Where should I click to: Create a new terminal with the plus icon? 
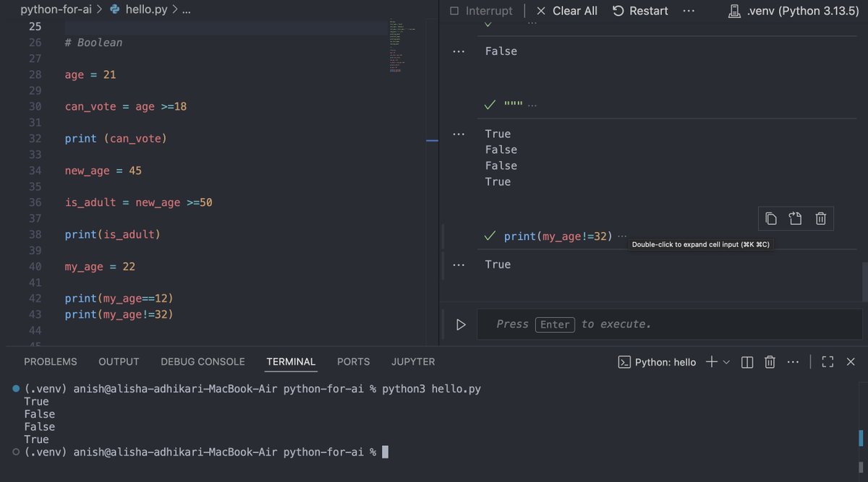(711, 362)
